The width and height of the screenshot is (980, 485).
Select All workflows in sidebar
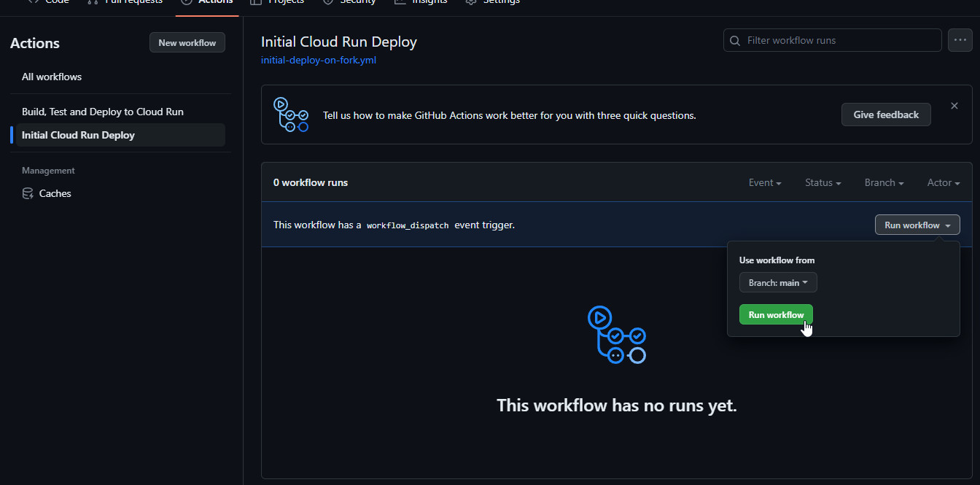point(52,77)
